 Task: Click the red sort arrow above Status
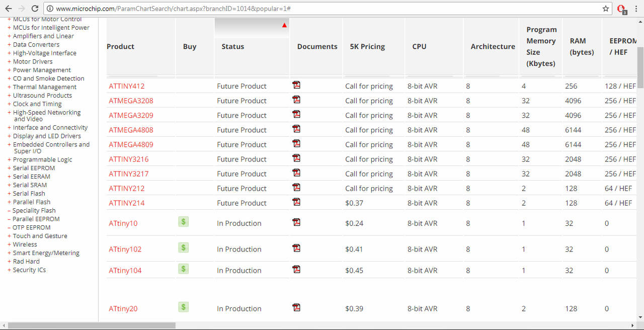[x=284, y=25]
